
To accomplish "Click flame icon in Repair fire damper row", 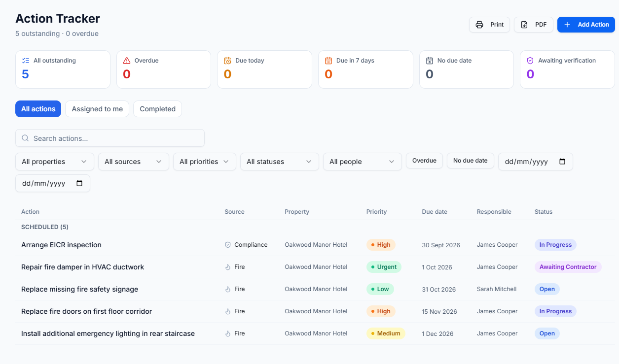I will click(x=228, y=267).
